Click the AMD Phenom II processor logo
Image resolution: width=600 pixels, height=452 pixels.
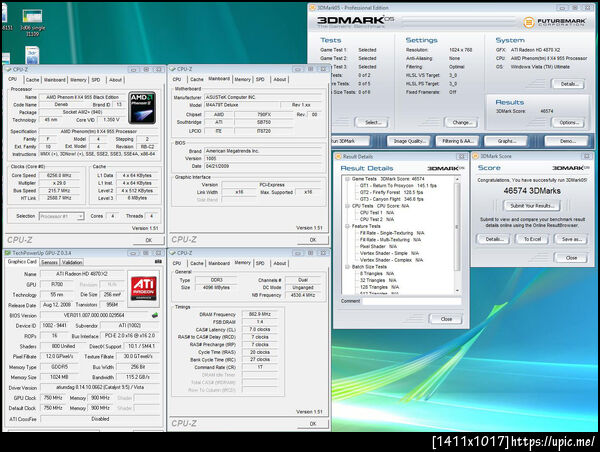pyautogui.click(x=142, y=108)
